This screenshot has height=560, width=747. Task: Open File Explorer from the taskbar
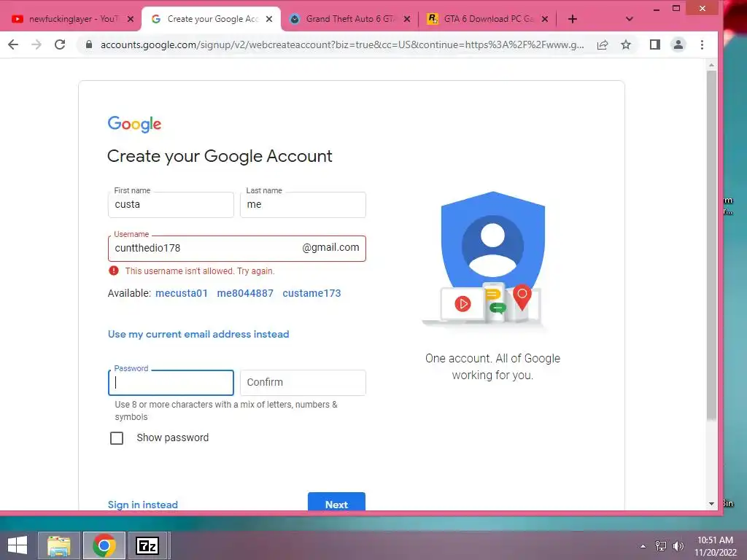tap(59, 545)
